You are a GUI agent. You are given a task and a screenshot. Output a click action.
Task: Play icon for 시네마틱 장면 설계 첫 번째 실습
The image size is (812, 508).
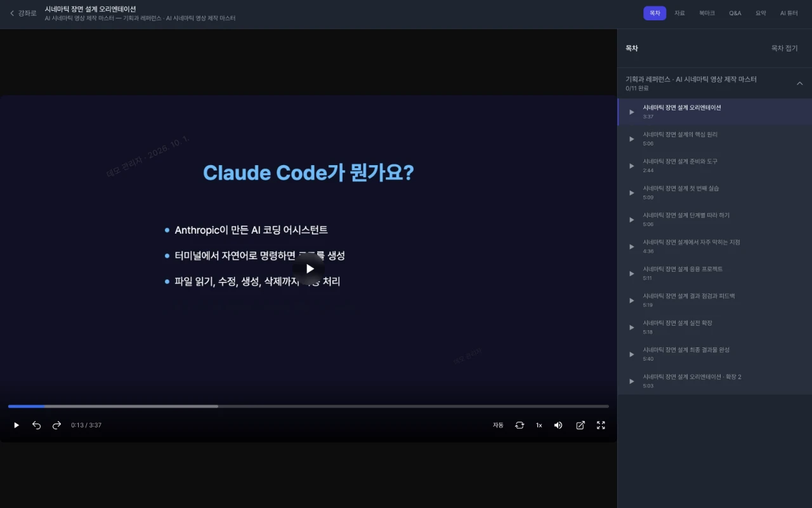coord(631,192)
